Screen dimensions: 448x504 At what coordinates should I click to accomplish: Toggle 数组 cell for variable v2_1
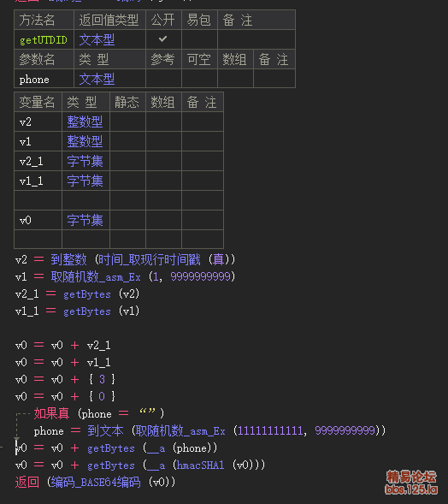coord(163,161)
